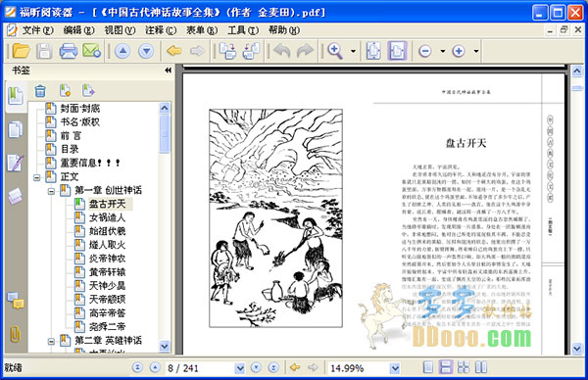
Task: Open the Comments side panel icon
Action: point(16,301)
